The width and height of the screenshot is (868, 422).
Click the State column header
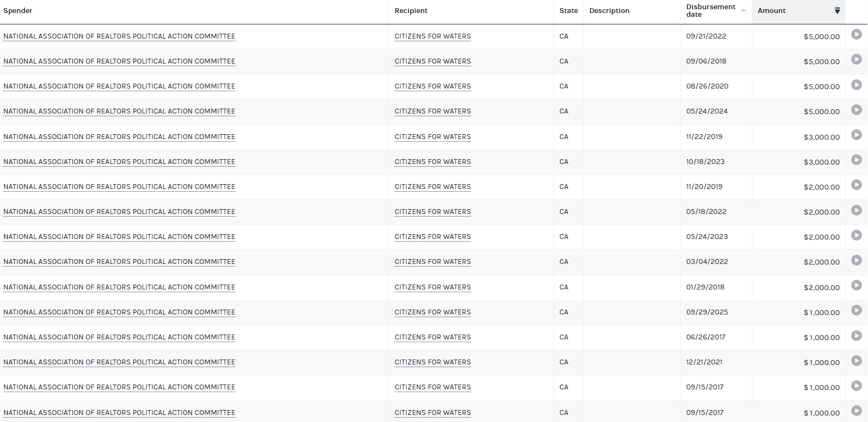click(x=568, y=11)
